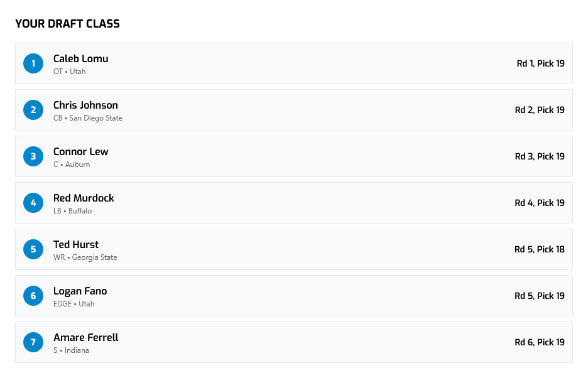Click the number 6 pick badge

[x=33, y=296]
